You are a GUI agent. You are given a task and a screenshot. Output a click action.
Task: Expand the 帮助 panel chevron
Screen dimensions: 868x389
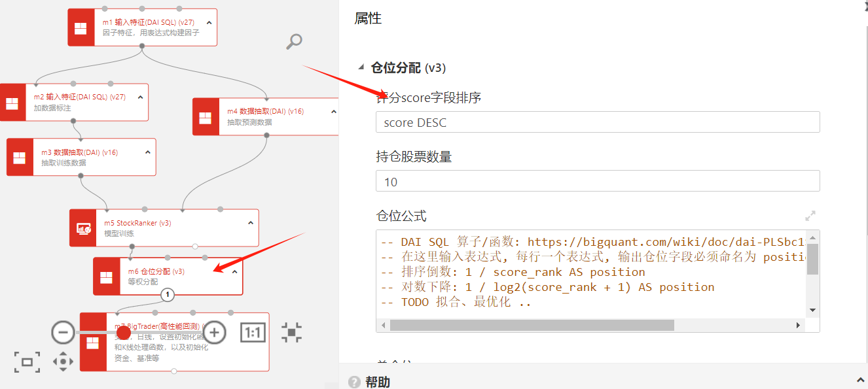coord(860,381)
